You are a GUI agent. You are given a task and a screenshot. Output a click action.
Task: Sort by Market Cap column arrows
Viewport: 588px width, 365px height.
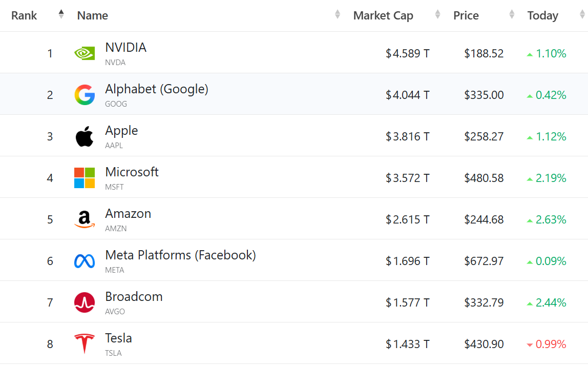pos(437,15)
